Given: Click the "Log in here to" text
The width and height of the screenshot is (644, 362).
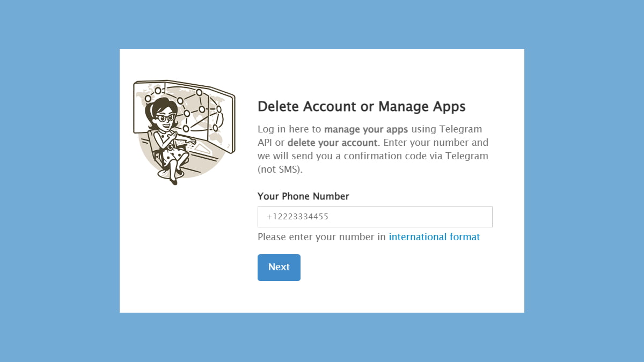Looking at the screenshot, I should pos(289,129).
